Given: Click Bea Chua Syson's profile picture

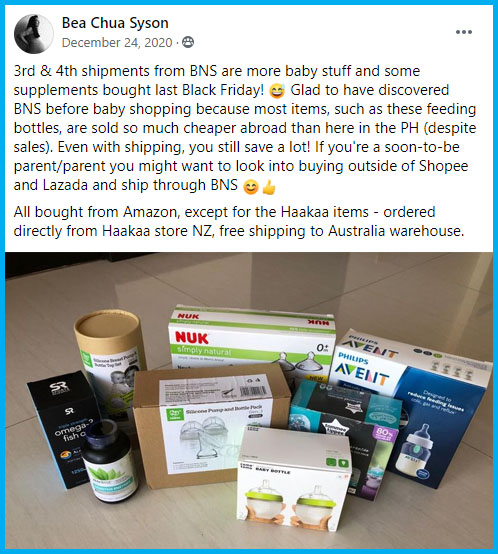Looking at the screenshot, I should (34, 34).
